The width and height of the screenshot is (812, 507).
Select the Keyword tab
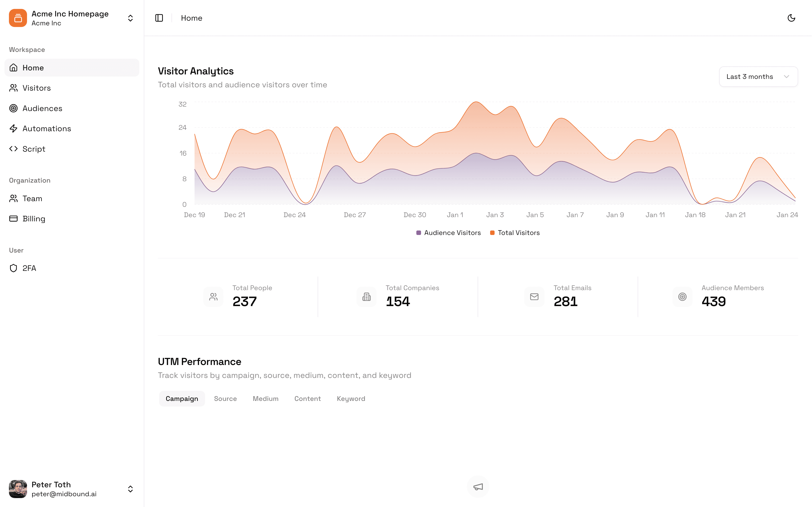click(351, 399)
